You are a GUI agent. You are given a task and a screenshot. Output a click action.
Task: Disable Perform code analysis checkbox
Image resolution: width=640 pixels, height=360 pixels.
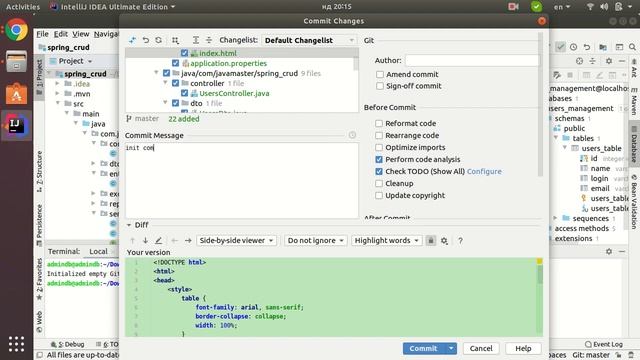point(379,160)
